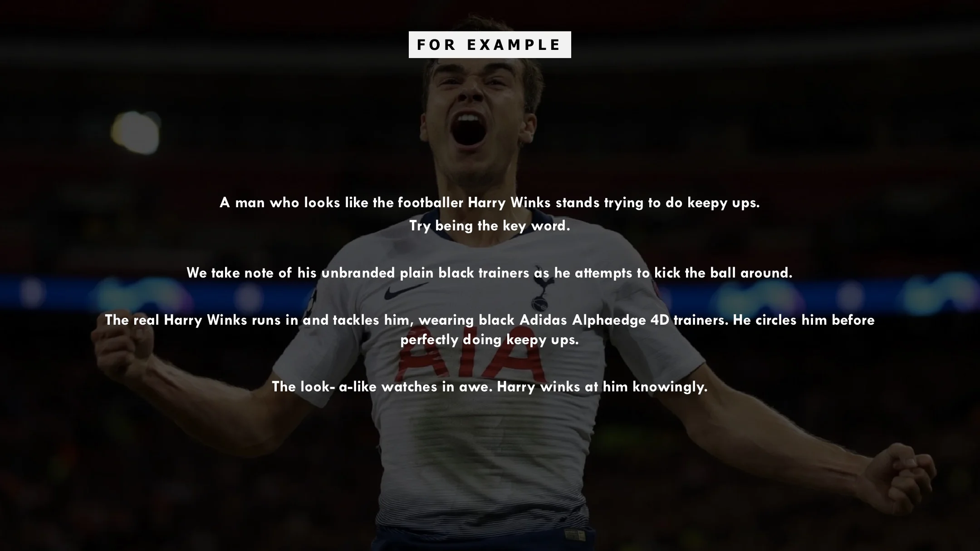The height and width of the screenshot is (551, 980).
Task: Click the sentence about unbranded plain black trainers
Action: coord(490,273)
